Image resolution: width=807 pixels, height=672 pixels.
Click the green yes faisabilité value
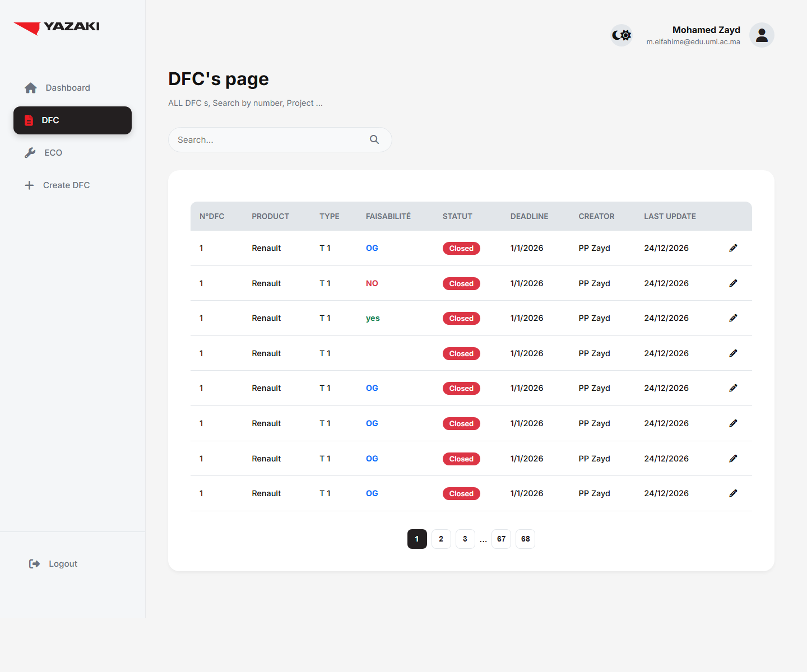coord(373,319)
